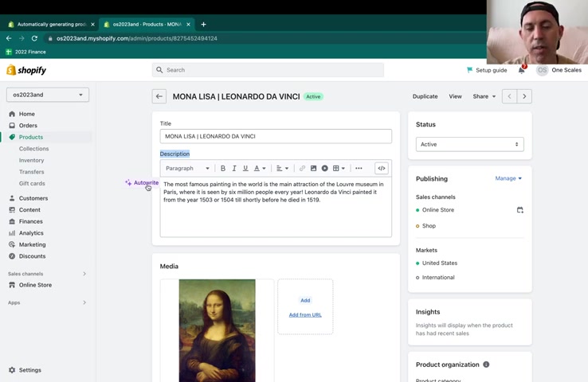Open the Share dropdown
This screenshot has height=382, width=588.
484,96
